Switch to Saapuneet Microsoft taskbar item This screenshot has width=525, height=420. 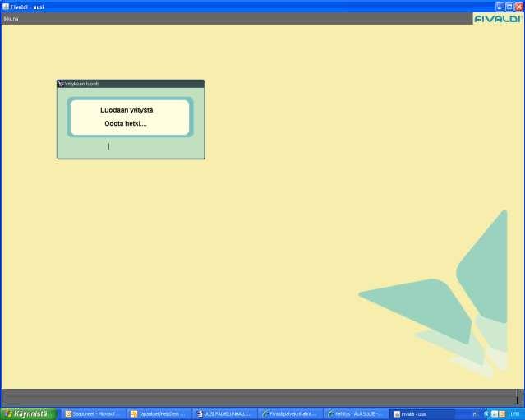[93, 414]
